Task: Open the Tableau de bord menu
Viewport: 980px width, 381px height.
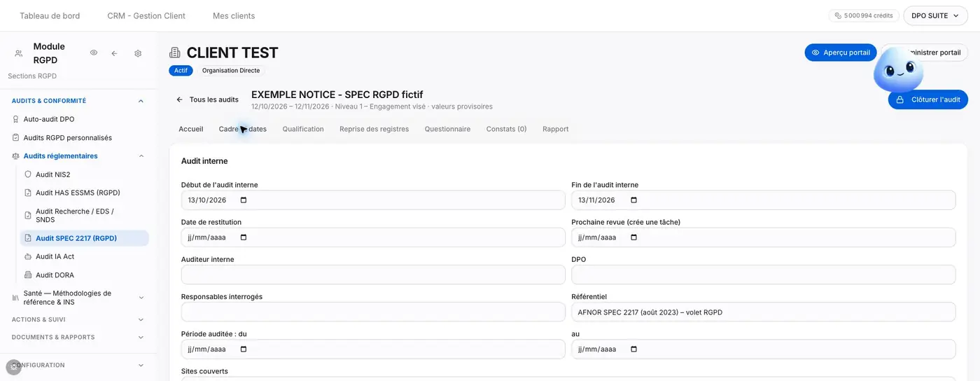Action: (x=50, y=15)
